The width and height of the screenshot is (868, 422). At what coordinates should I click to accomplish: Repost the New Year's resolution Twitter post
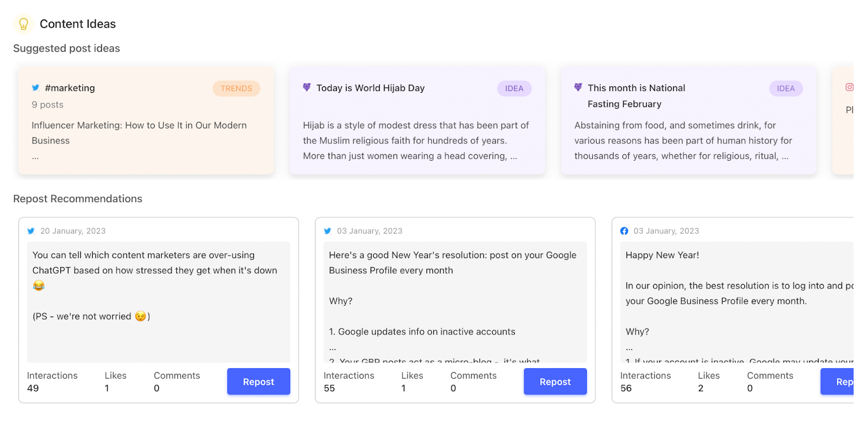555,382
